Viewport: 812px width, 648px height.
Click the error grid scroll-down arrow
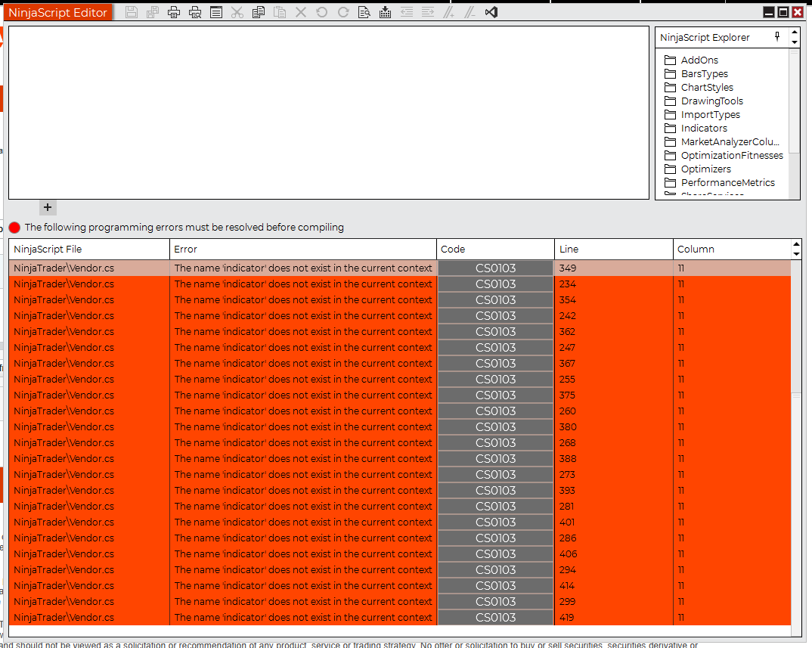pyautogui.click(x=796, y=254)
